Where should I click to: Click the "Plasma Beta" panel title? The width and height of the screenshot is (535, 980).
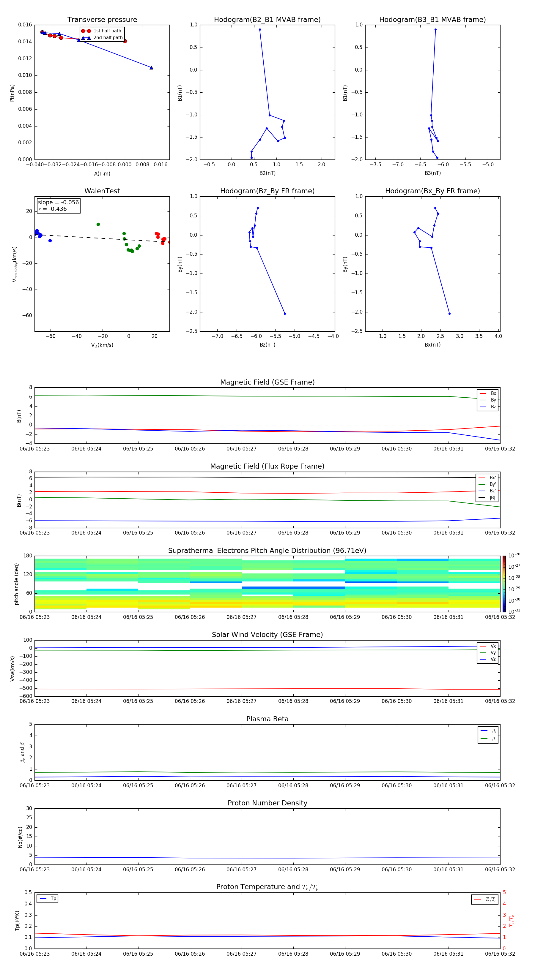pos(267,719)
